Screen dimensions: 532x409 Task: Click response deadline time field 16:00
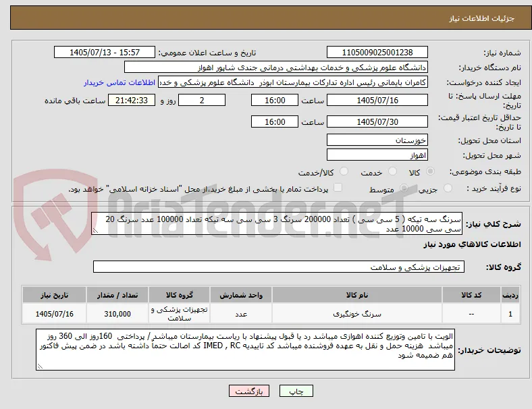pos(275,101)
